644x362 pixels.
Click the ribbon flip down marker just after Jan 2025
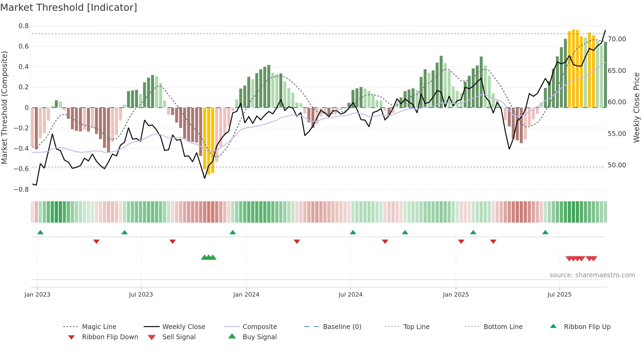[461, 242]
